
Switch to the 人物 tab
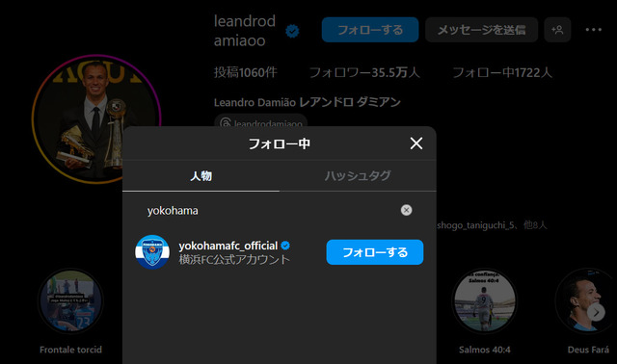[x=201, y=175]
